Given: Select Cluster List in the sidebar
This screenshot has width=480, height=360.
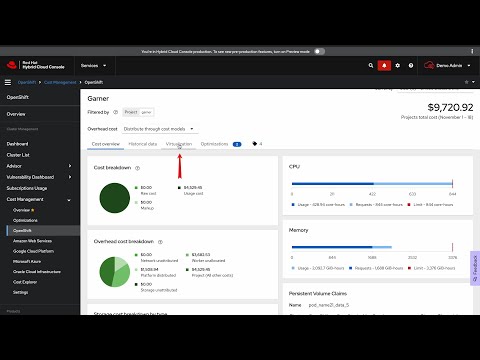Looking at the screenshot, I should 18,155.
